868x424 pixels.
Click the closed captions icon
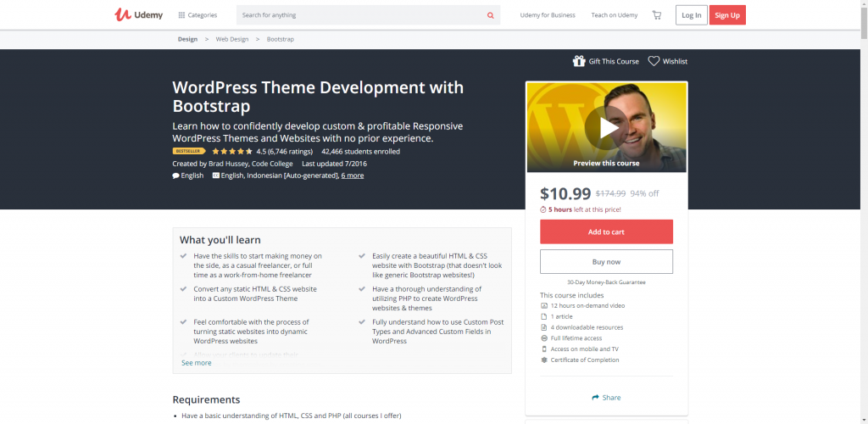click(215, 176)
